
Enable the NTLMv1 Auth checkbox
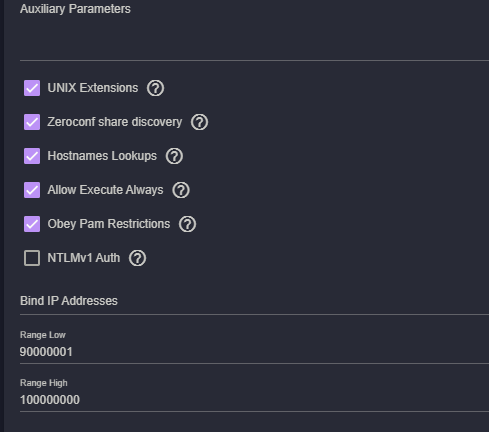pos(32,258)
